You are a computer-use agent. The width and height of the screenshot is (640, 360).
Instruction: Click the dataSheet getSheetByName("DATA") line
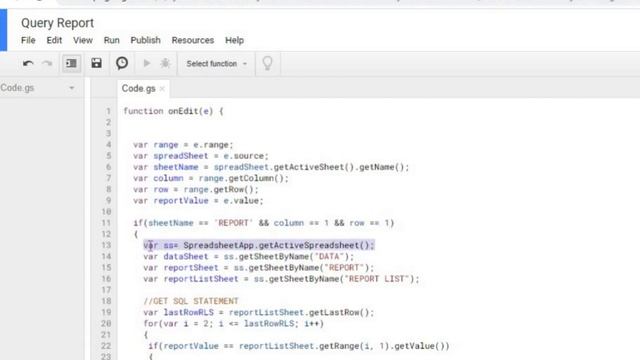pos(249,256)
